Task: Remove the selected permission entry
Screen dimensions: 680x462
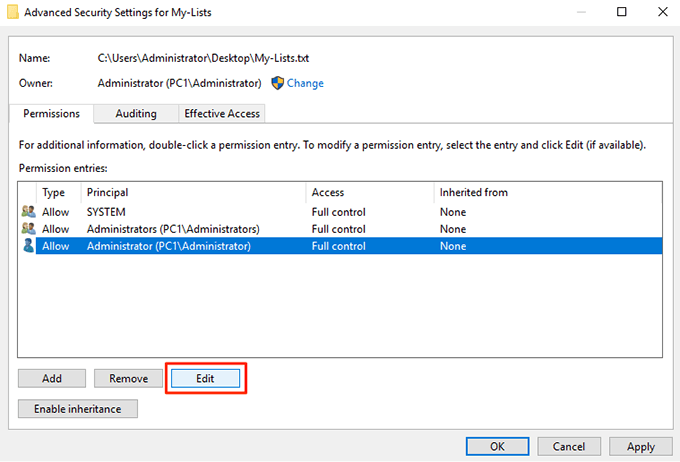Action: (128, 379)
